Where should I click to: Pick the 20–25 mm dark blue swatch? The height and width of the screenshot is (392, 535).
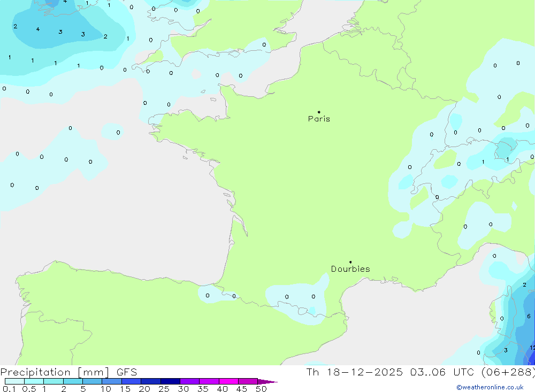tap(150, 381)
